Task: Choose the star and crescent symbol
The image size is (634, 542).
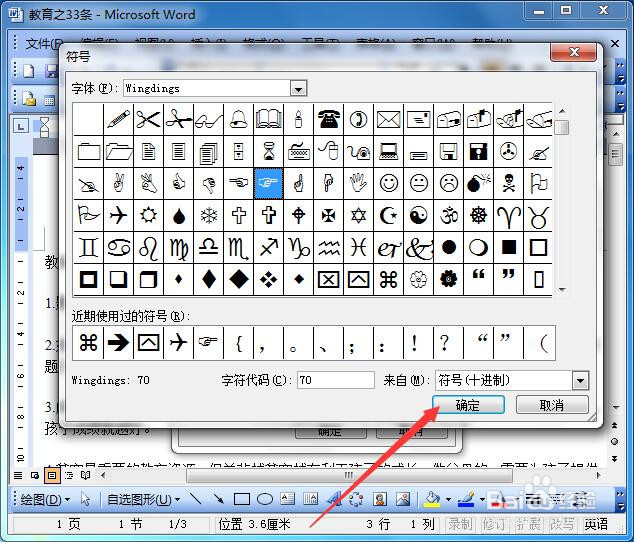Action: pyautogui.click(x=388, y=215)
